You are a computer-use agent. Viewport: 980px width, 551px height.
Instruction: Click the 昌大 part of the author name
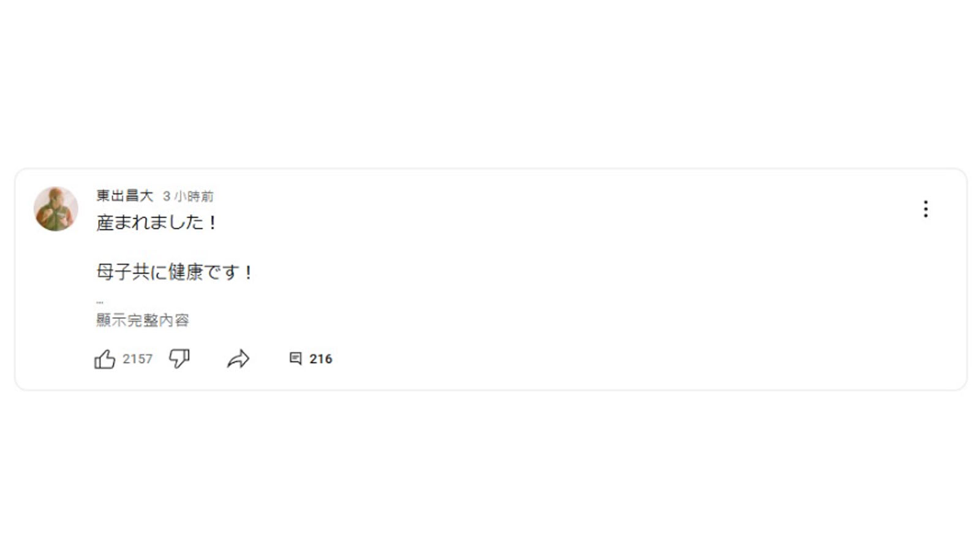click(x=138, y=196)
